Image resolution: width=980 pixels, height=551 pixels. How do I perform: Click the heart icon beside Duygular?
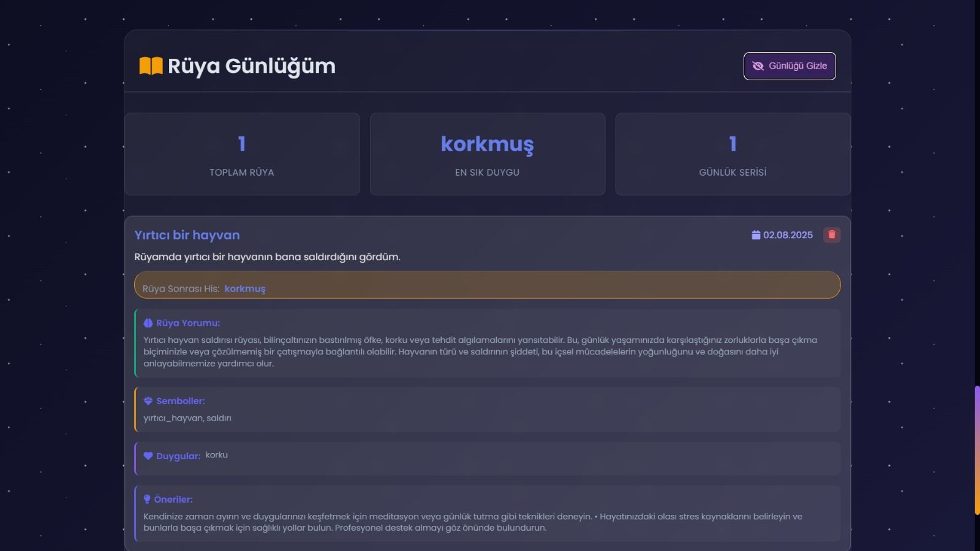pyautogui.click(x=148, y=456)
